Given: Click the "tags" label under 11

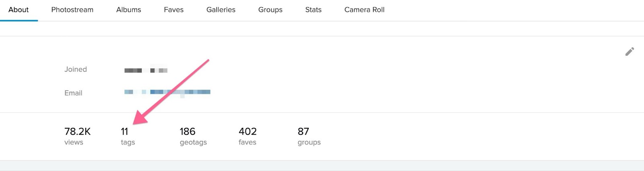Looking at the screenshot, I should click(x=128, y=142).
